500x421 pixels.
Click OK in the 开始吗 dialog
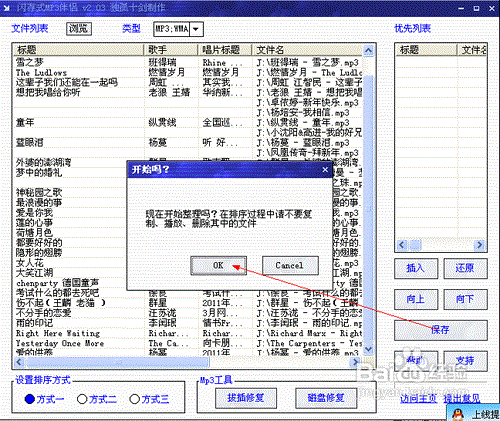pyautogui.click(x=218, y=265)
